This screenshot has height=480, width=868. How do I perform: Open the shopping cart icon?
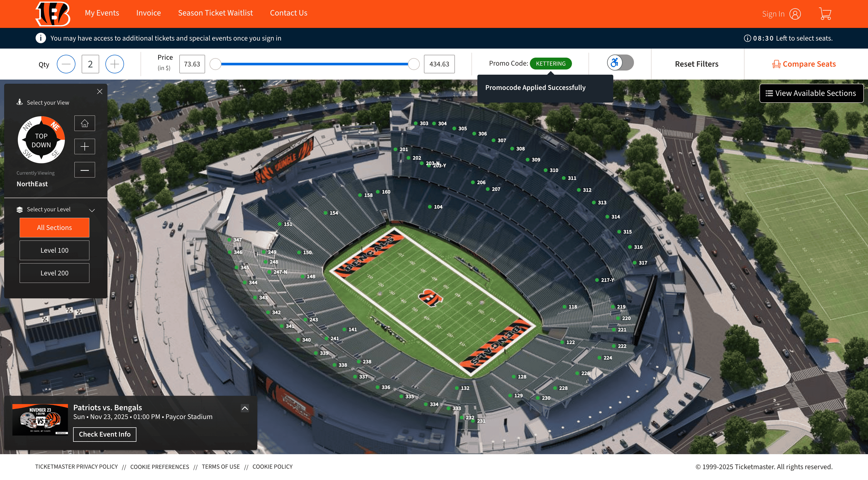[825, 14]
